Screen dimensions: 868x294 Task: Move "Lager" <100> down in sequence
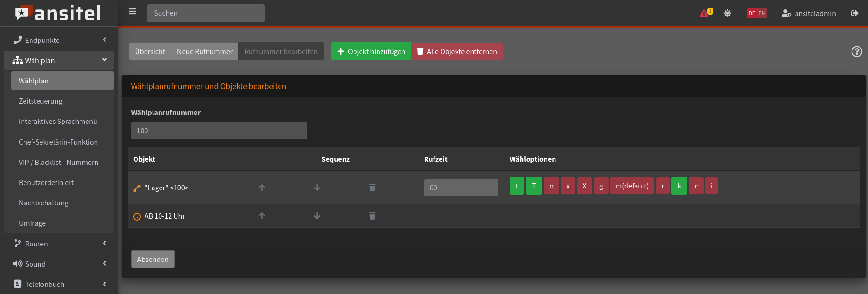click(317, 188)
